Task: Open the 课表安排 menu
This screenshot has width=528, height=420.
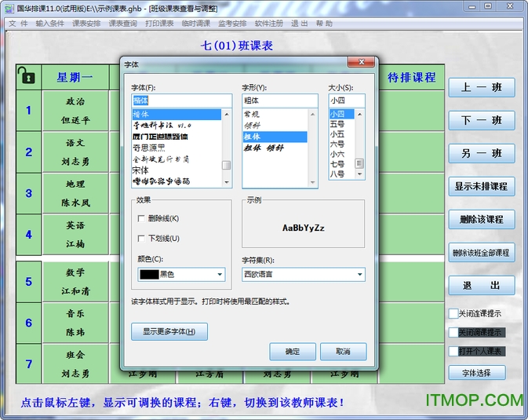Action: click(86, 24)
